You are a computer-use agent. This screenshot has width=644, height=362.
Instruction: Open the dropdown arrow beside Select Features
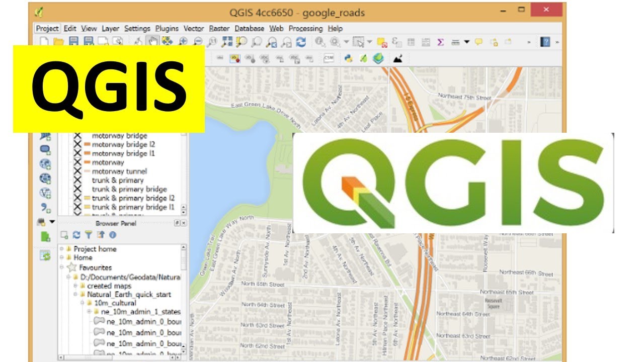pyautogui.click(x=369, y=42)
